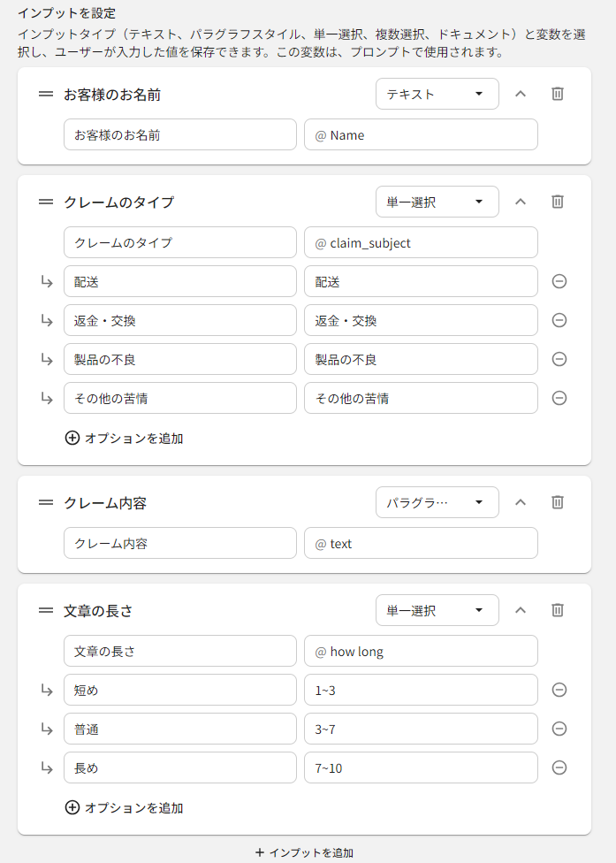Image resolution: width=616 pixels, height=863 pixels.
Task: Remove the 文章の長さ input via trash icon
Action: pyautogui.click(x=558, y=610)
